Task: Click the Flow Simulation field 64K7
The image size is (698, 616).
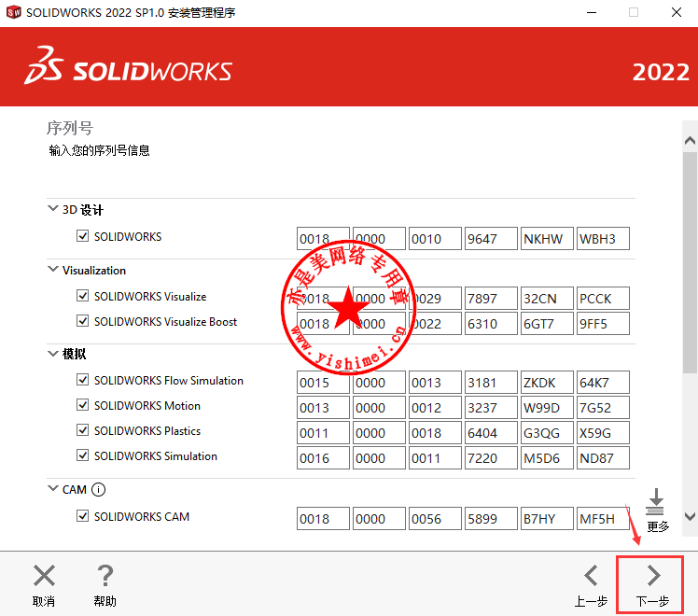Action: [x=603, y=383]
